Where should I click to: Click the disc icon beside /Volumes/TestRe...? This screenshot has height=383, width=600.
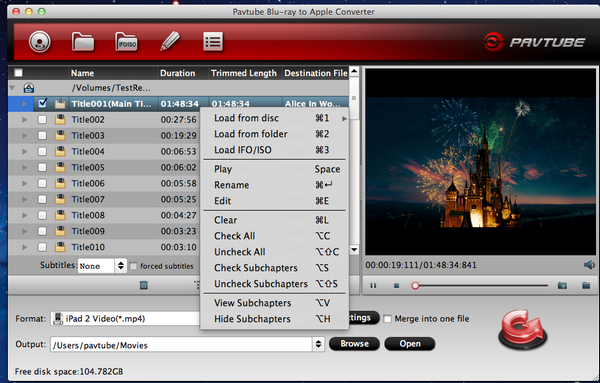(29, 88)
